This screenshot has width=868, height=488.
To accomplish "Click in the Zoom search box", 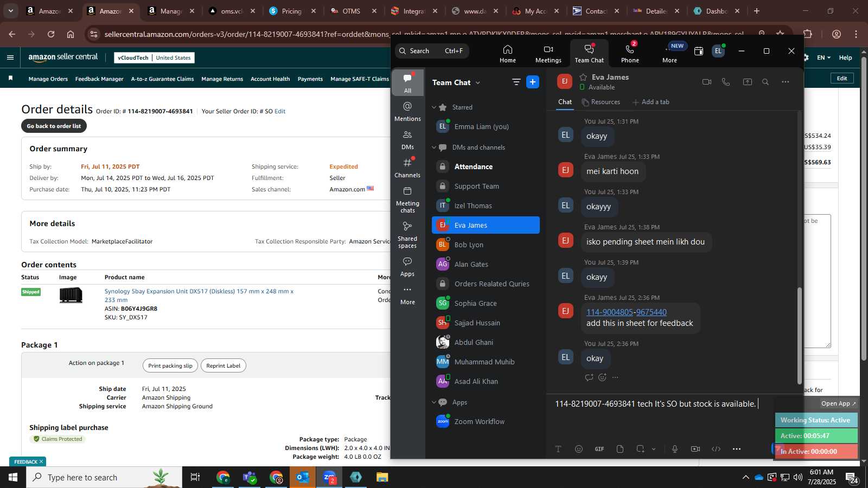I will (432, 51).
